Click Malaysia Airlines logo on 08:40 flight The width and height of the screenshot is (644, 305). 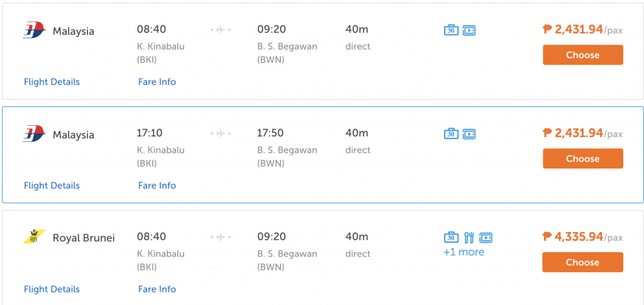[34, 31]
